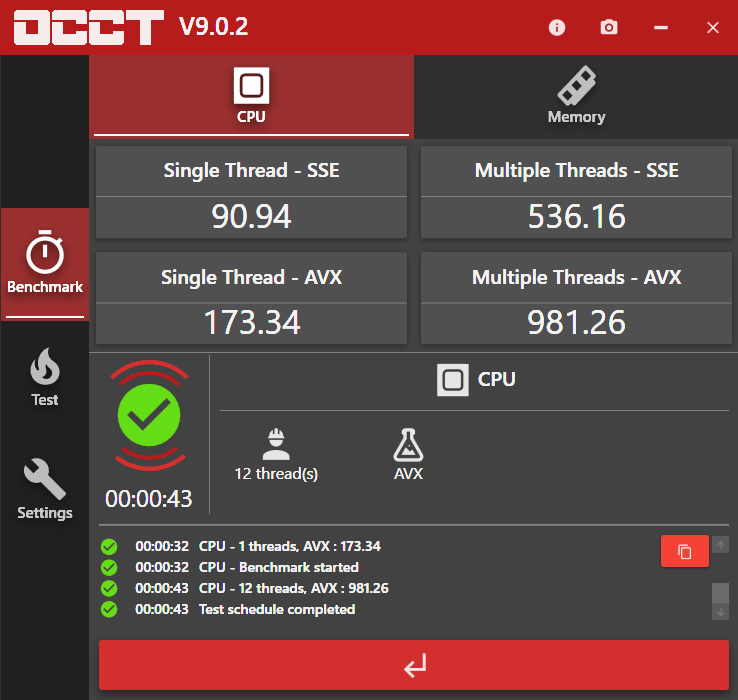Click the green checkmark status indicator

tap(149, 415)
